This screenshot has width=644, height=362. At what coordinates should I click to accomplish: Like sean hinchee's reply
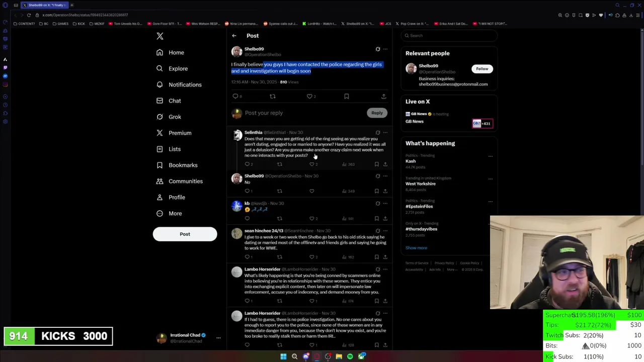[x=312, y=257]
